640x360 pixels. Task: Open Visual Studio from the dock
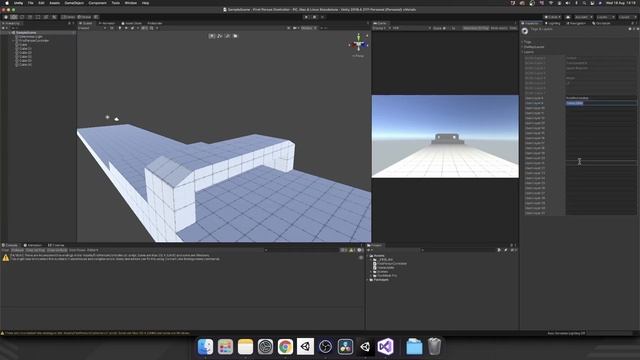[385, 347]
